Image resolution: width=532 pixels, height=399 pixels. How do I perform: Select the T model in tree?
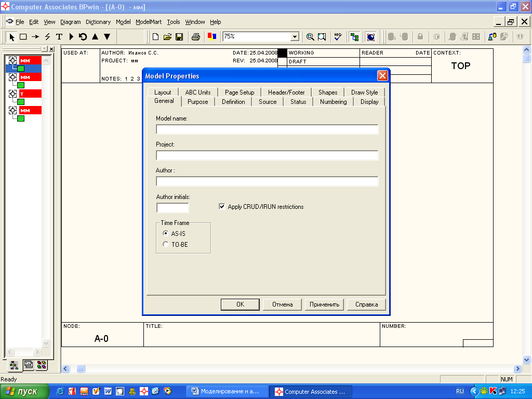30,94
